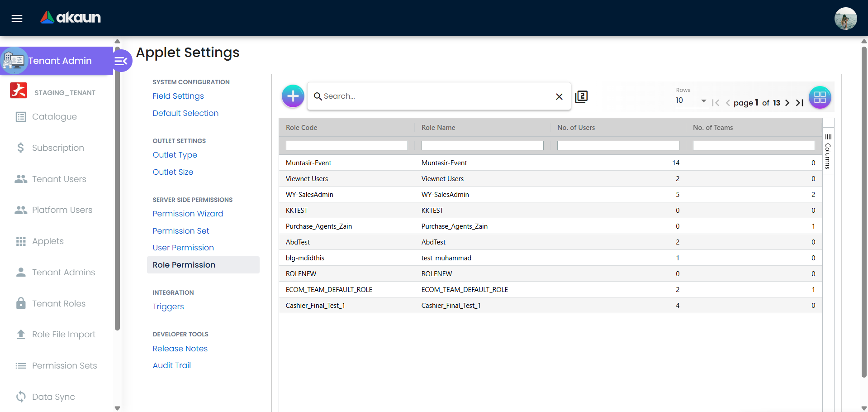Screen dimensions: 868x412
Task: Click the duplicate records icon beside search
Action: 581,96
